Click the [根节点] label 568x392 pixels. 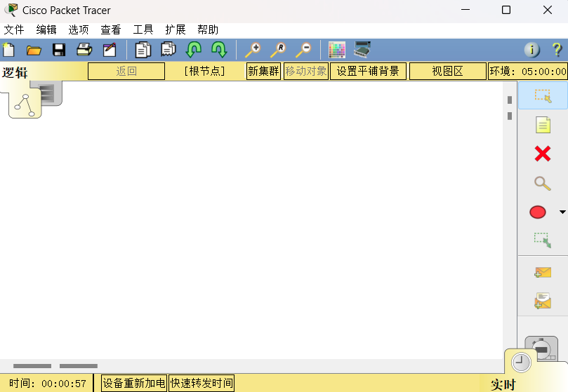click(x=205, y=71)
